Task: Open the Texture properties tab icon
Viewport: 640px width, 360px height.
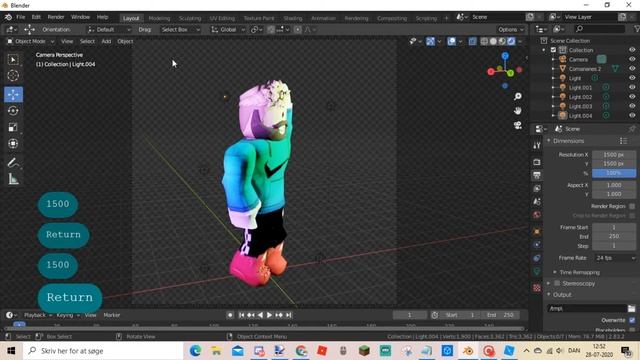Action: click(537, 288)
